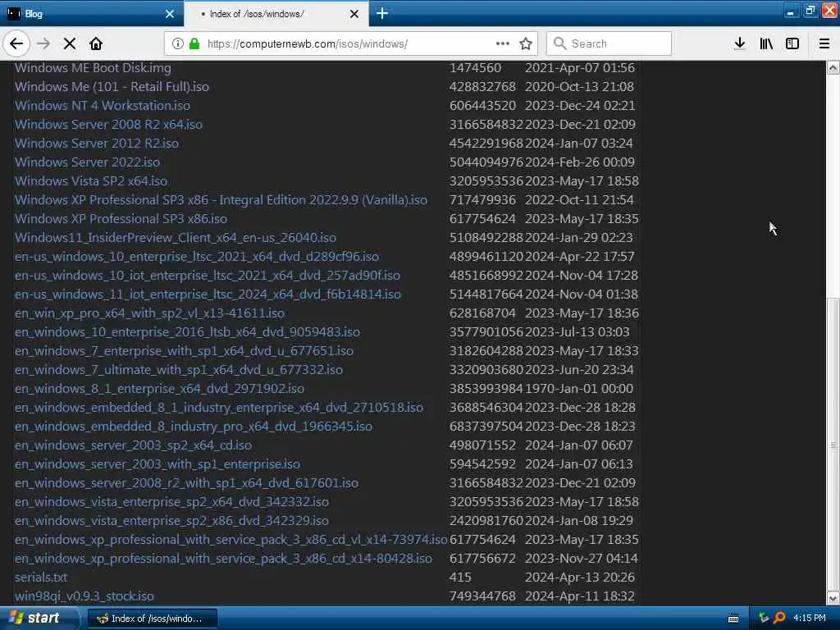The image size is (840, 630).
Task: Download Windows Server 2022.iso
Action: [x=87, y=162]
